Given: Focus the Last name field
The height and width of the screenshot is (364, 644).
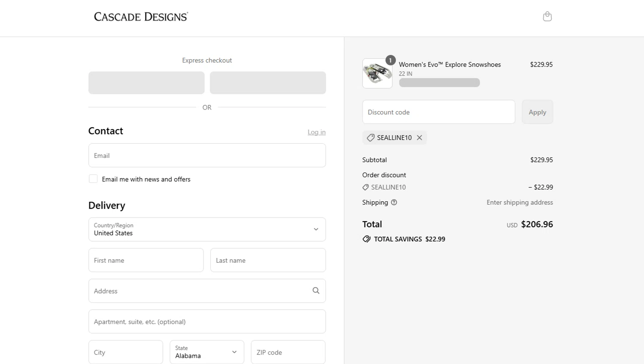Looking at the screenshot, I should tap(268, 260).
